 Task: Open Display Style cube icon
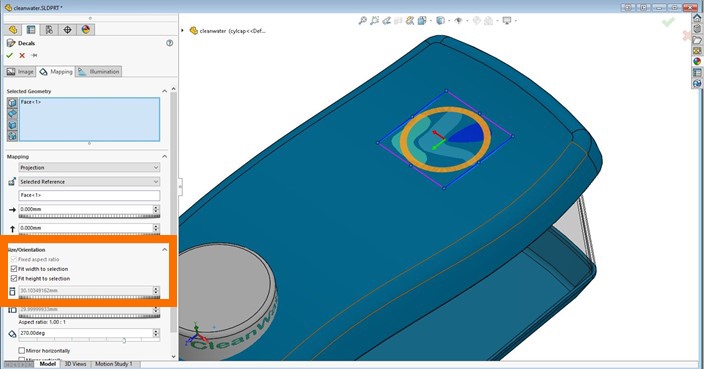pyautogui.click(x=440, y=21)
